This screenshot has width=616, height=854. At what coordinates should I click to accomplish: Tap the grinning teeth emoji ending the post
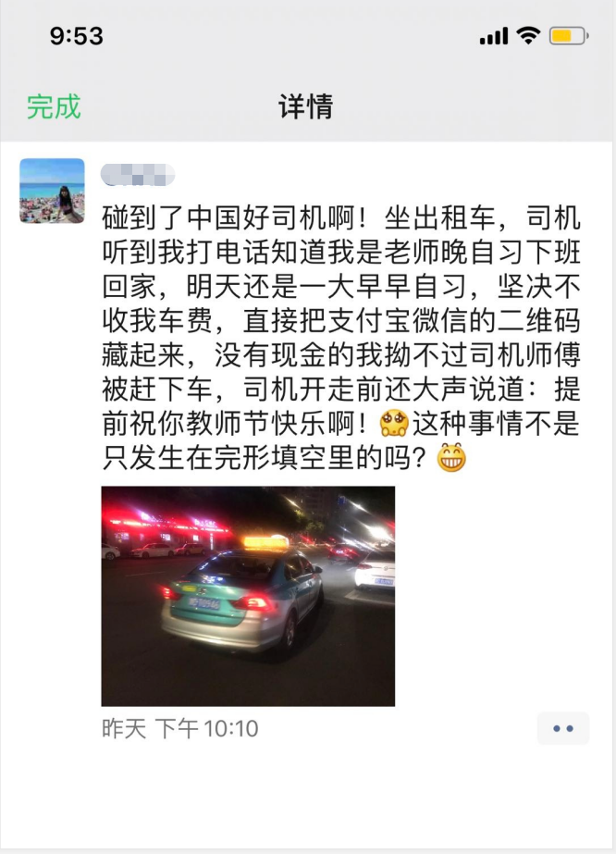(x=451, y=457)
